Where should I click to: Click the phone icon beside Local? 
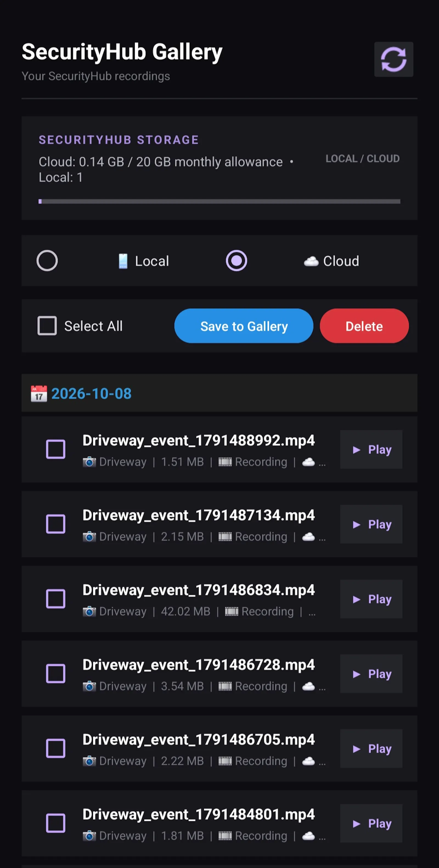[123, 261]
